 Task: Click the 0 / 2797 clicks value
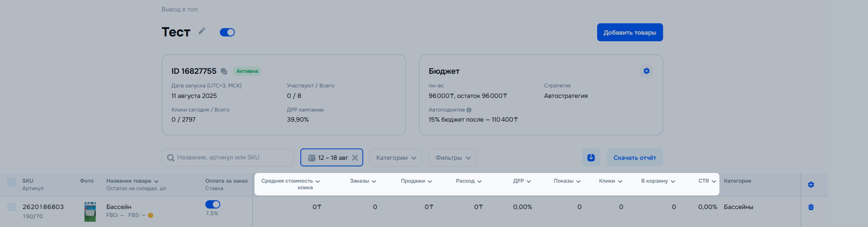click(183, 120)
